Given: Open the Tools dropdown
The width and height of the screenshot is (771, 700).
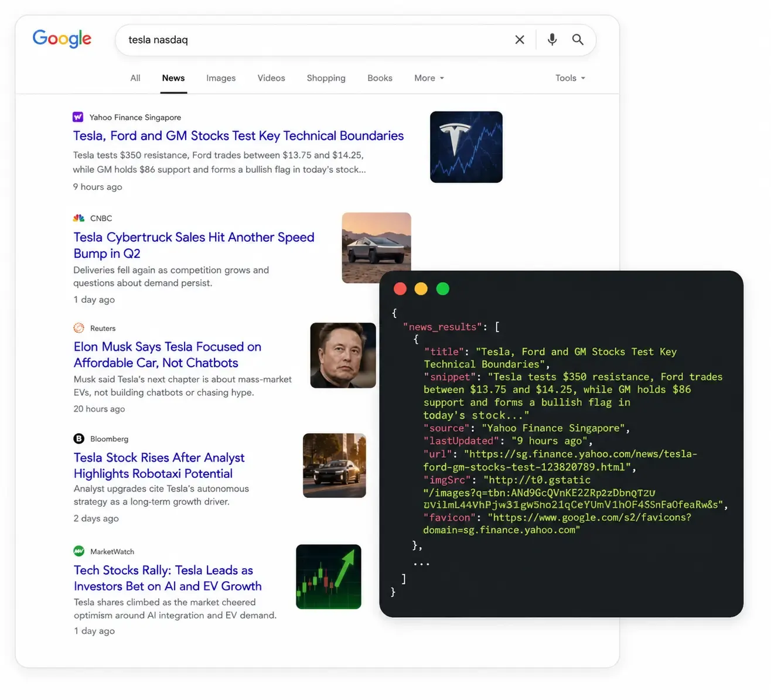Looking at the screenshot, I should click(570, 78).
